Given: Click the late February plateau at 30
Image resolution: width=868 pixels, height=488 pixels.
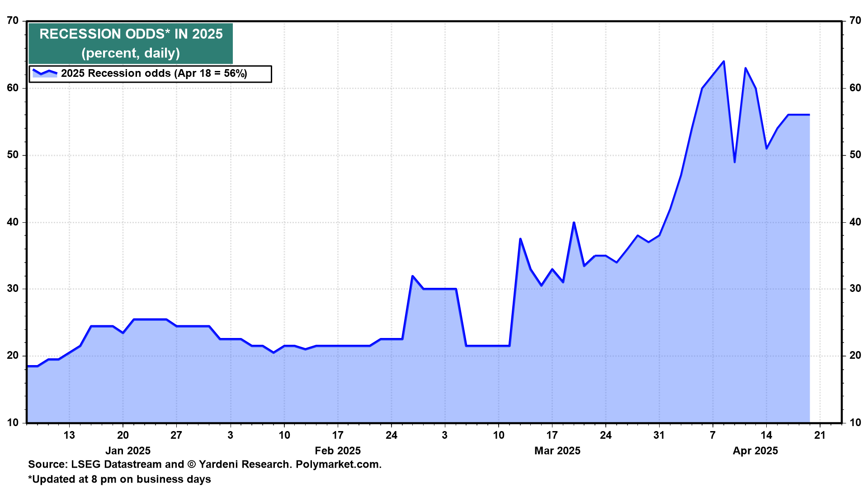Looking at the screenshot, I should 439,289.
